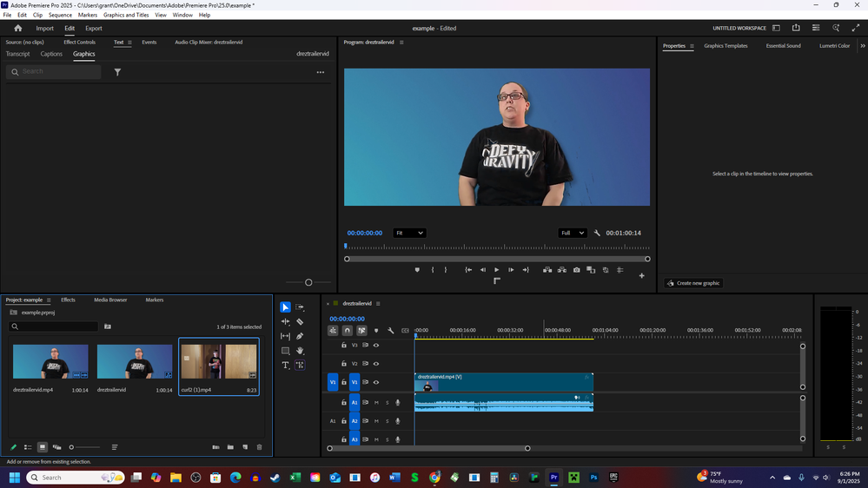Toggle V3 track output eye
This screenshot has height=488, width=868.
[x=376, y=346]
